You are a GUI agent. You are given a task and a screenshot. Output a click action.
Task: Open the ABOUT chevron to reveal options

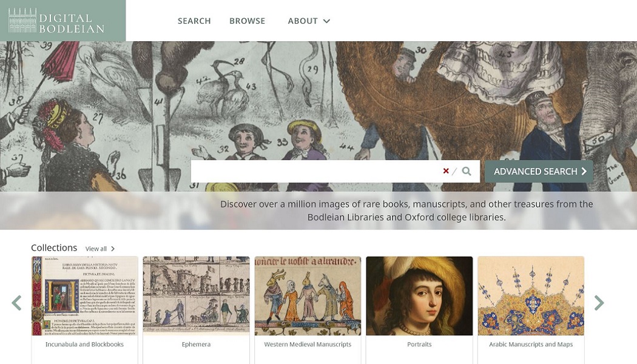326,21
